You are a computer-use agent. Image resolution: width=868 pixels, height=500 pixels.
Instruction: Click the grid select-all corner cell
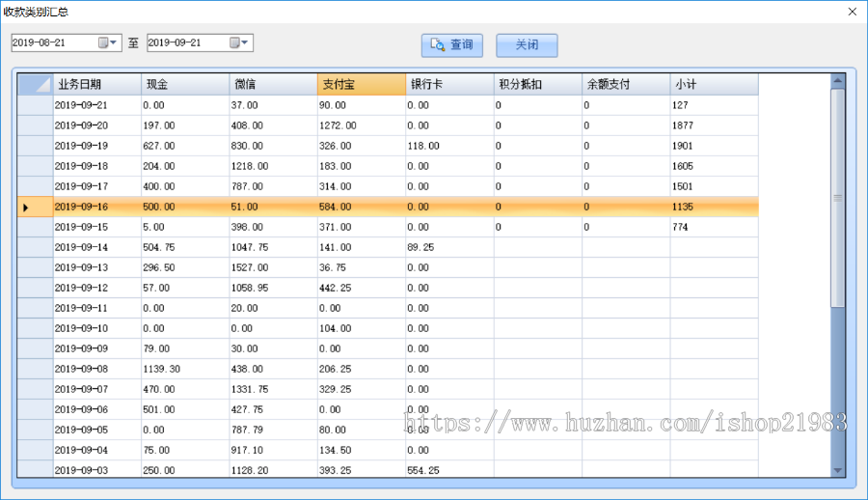coord(36,85)
